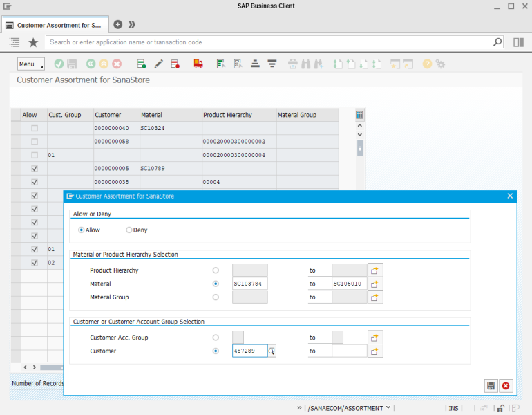The width and height of the screenshot is (532, 415).
Task: Click red Cancel icon in dialog footer
Action: (506, 386)
